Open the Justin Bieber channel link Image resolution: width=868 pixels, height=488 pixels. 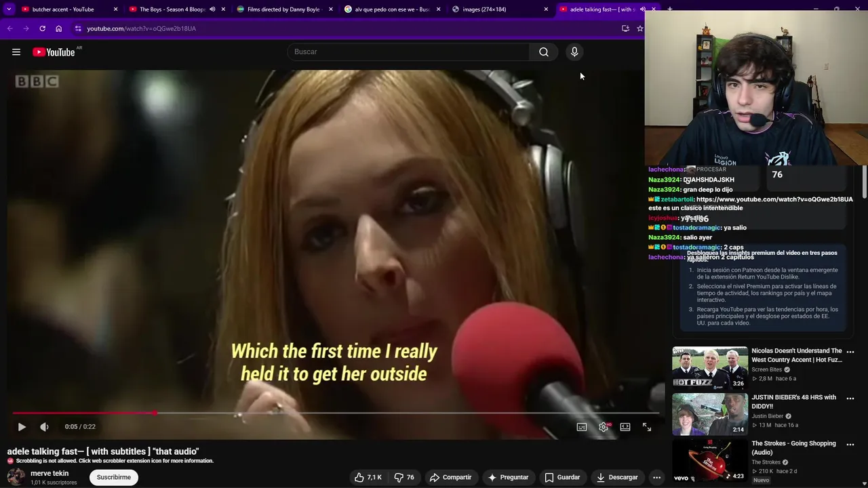[767, 416]
